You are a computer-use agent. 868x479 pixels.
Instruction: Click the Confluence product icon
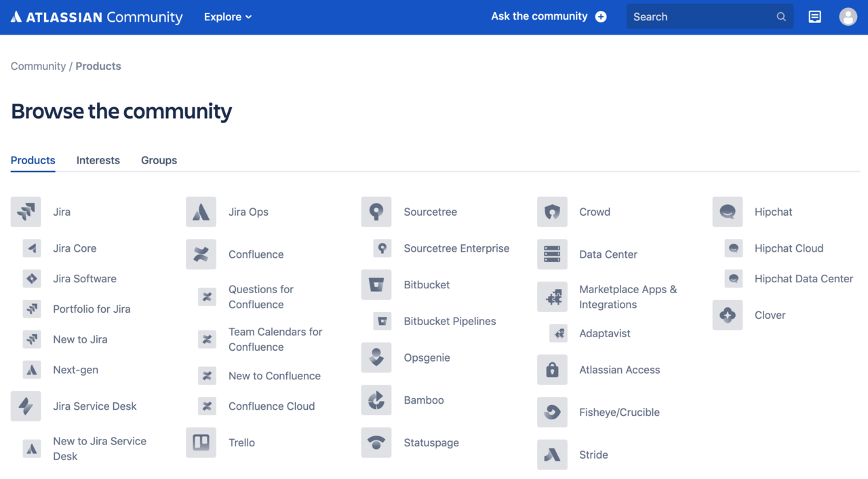click(x=201, y=254)
